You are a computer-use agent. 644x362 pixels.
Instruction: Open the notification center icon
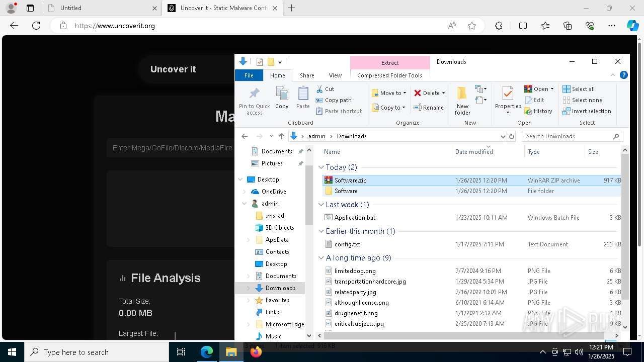point(627,352)
